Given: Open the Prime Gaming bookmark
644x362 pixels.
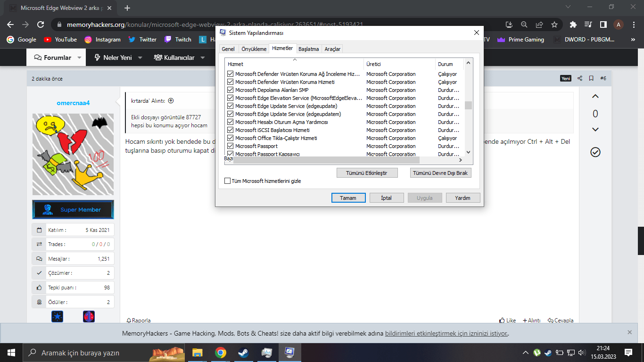Looking at the screenshot, I should (520, 40).
